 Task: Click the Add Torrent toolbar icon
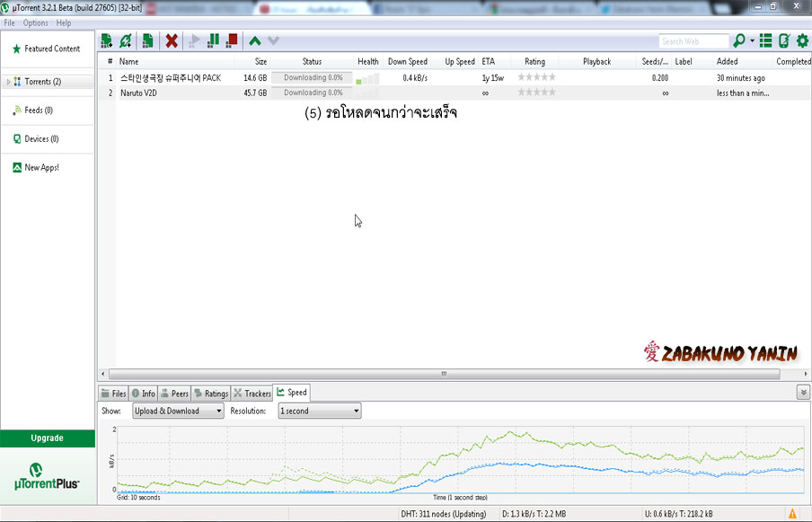pyautogui.click(x=107, y=41)
